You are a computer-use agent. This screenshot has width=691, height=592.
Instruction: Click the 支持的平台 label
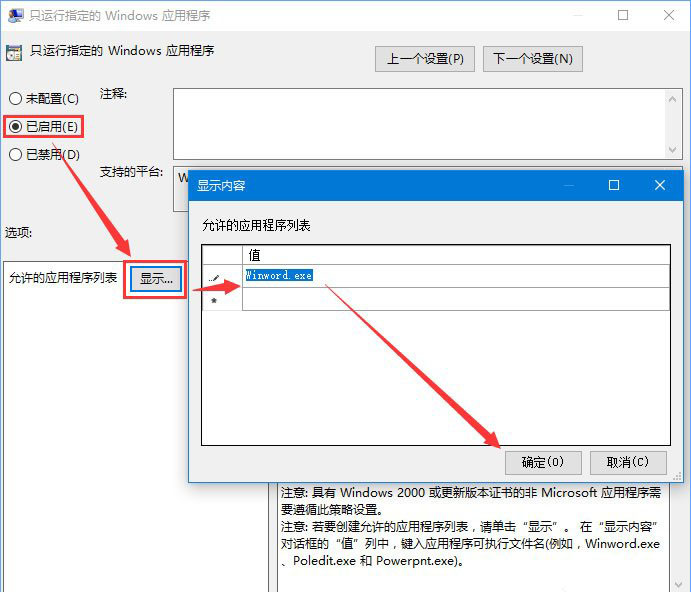131,171
